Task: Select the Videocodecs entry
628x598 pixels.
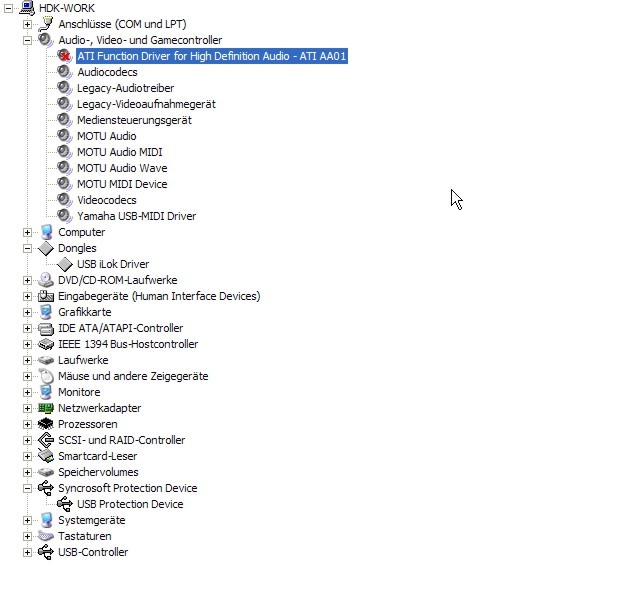Action: click(x=107, y=200)
